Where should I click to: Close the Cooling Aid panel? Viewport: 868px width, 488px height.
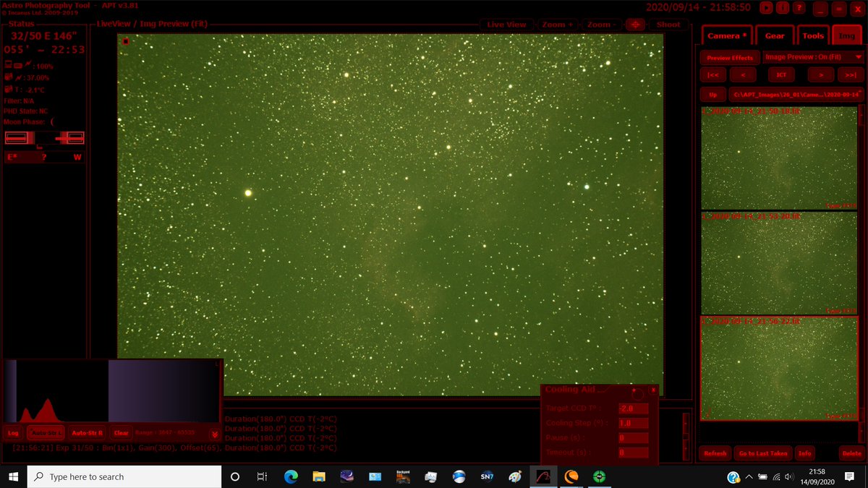(652, 390)
